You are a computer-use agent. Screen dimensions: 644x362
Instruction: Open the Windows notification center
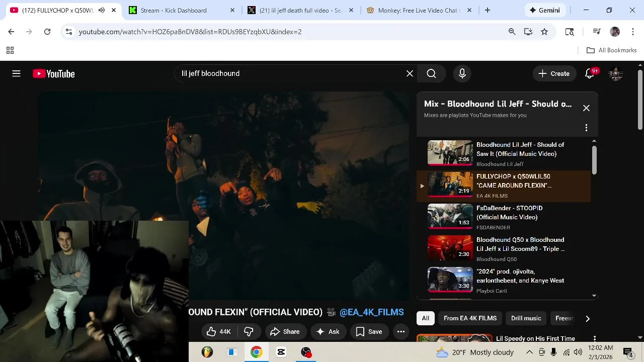pos(628,352)
